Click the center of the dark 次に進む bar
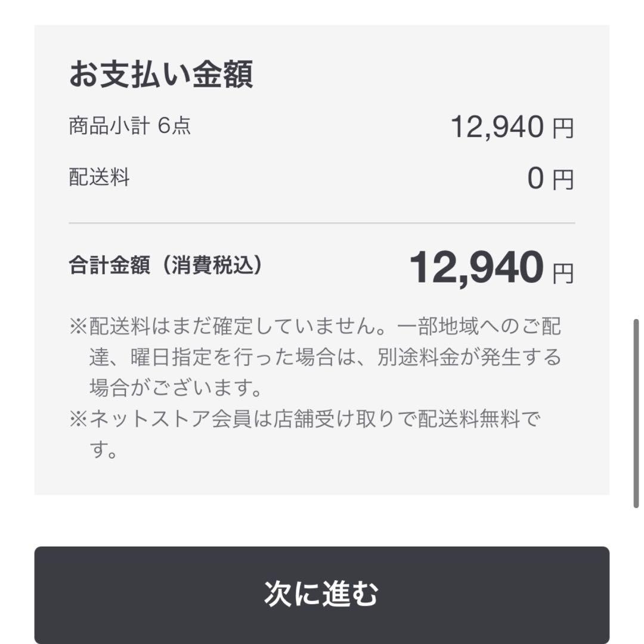644x644 pixels. click(x=322, y=593)
